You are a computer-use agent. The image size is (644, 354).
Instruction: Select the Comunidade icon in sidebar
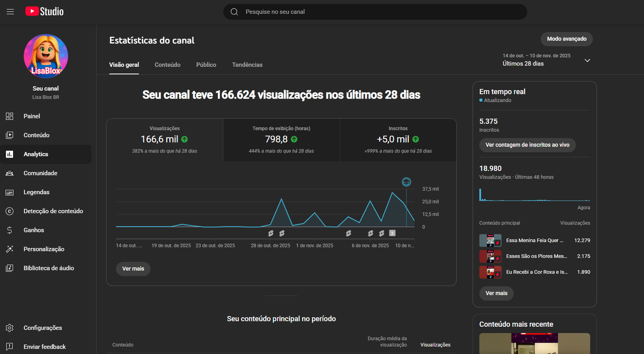tap(10, 173)
